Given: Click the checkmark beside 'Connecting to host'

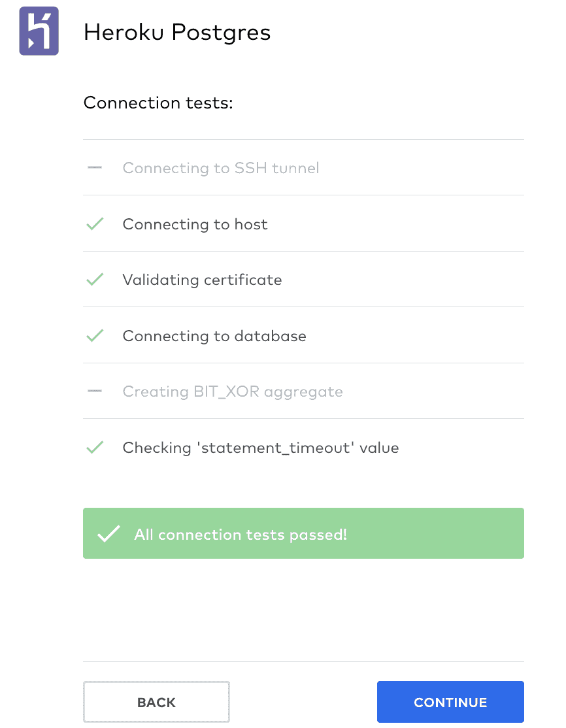Looking at the screenshot, I should pos(94,223).
